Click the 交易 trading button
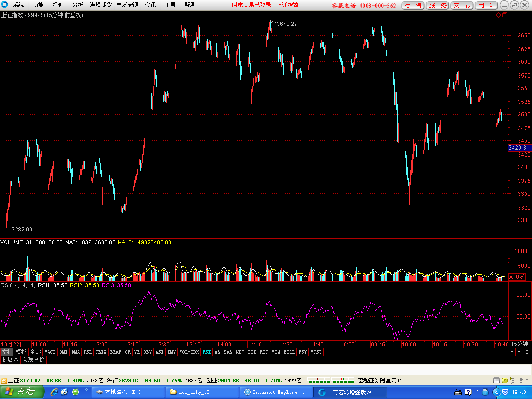Screen dimensions: 532x399 (462, 5)
